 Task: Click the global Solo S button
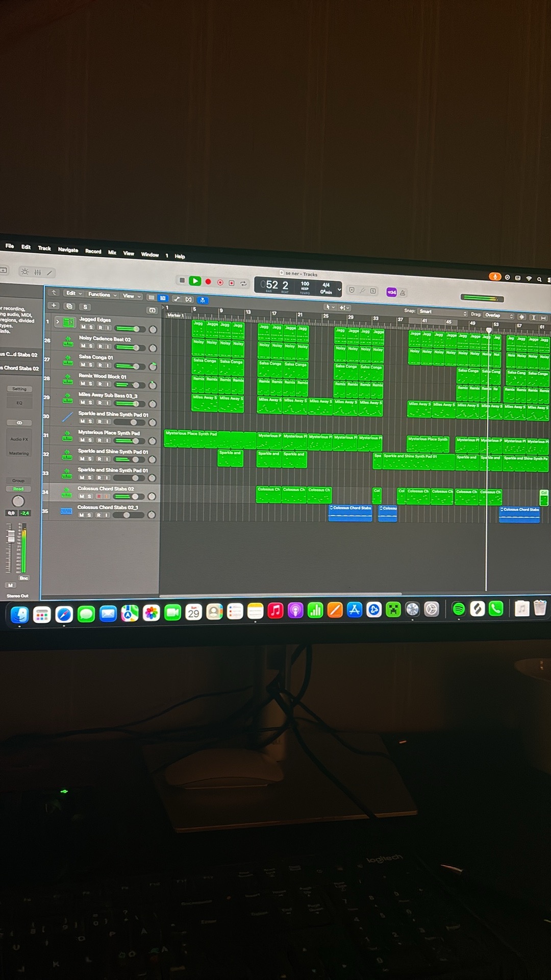tap(85, 307)
